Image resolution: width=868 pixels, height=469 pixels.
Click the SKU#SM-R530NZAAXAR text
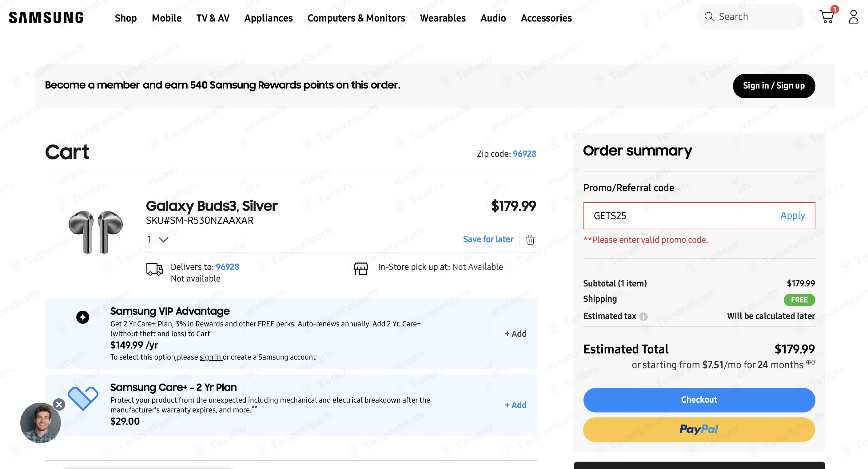[200, 221]
